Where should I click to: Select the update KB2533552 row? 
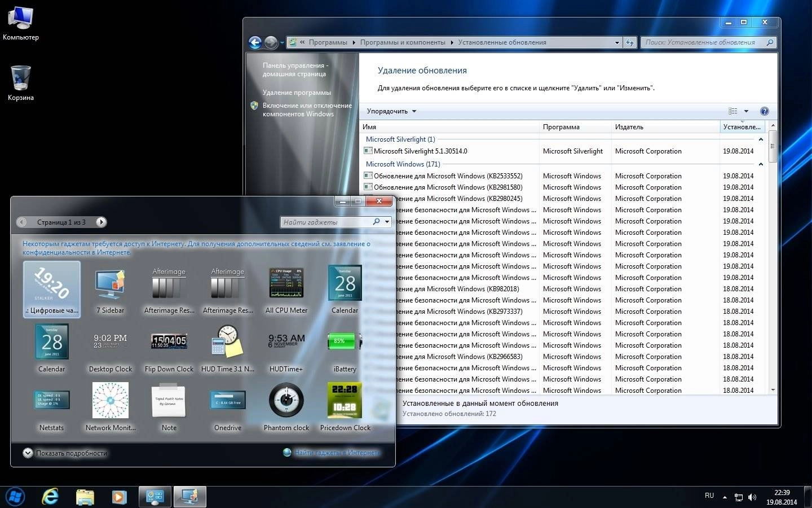tap(563, 176)
